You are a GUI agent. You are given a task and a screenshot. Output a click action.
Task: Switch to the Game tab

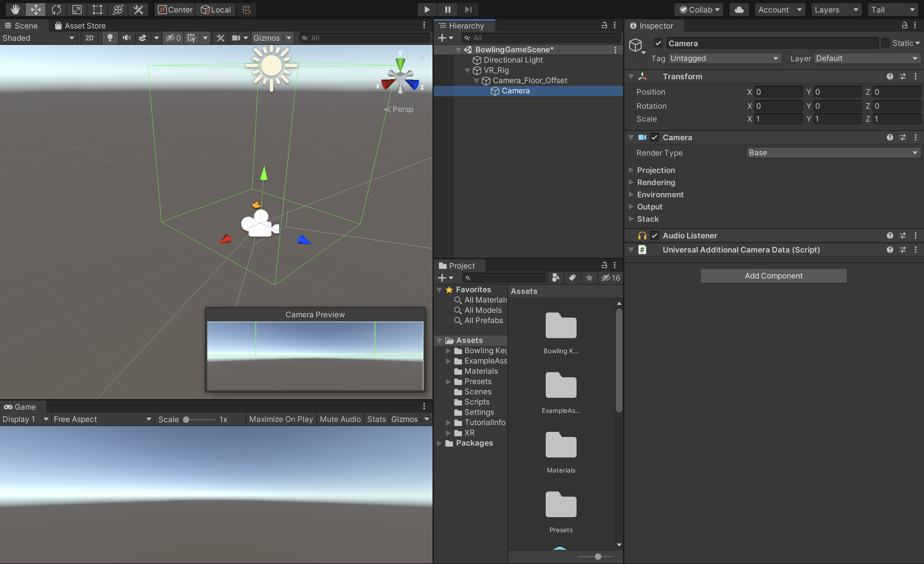point(24,406)
